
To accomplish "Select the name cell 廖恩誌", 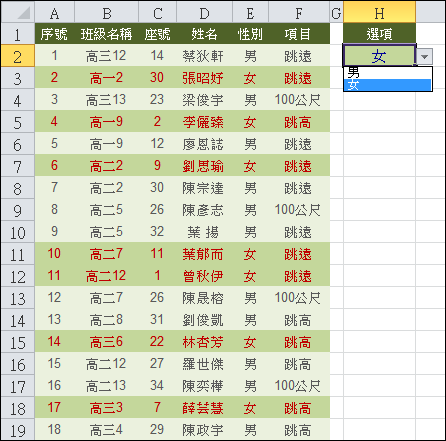I will [x=204, y=144].
